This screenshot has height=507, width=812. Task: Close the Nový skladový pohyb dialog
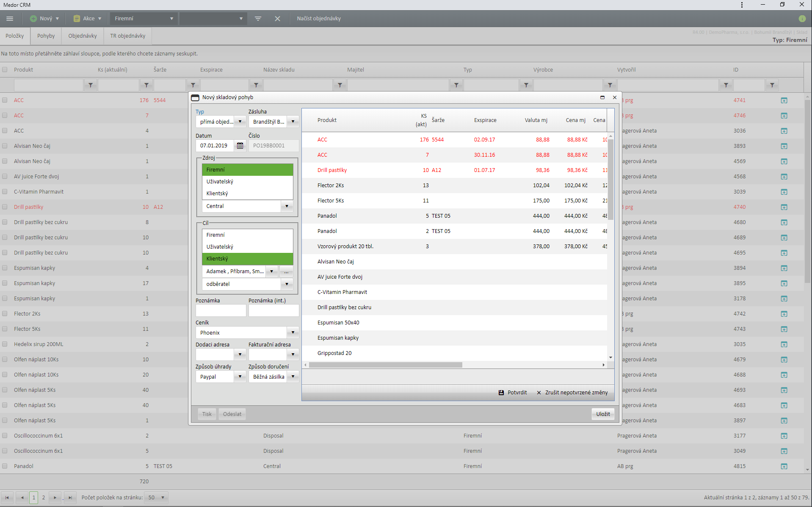(615, 97)
